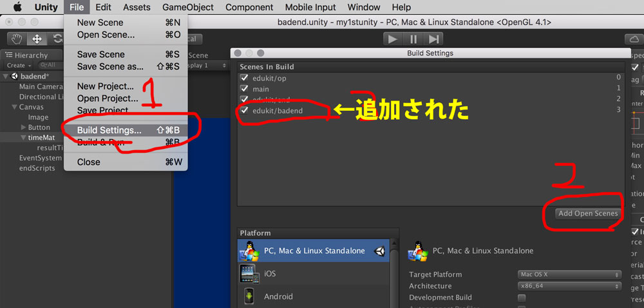Select Main Camera in Hierarchy
Screen dimensions: 644x308
(41, 86)
